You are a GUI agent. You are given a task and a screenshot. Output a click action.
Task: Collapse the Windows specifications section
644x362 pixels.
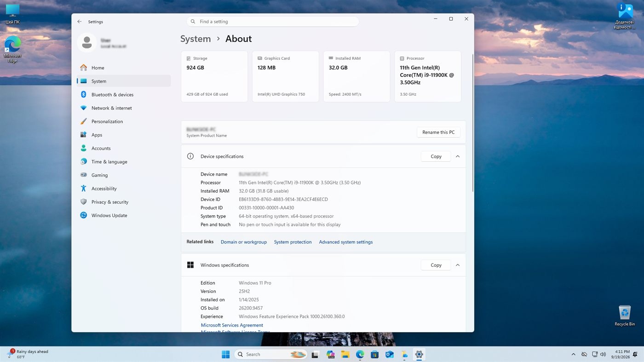458,265
